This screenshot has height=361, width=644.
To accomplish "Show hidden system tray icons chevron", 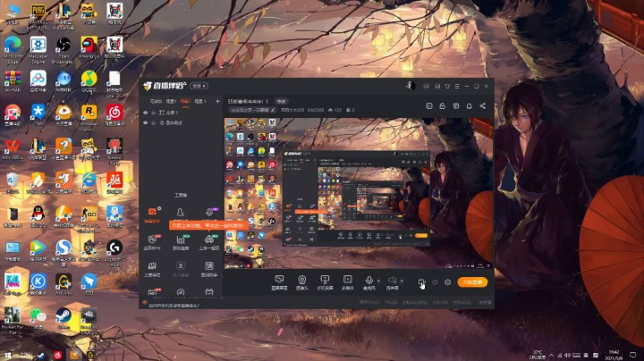I will 551,356.
